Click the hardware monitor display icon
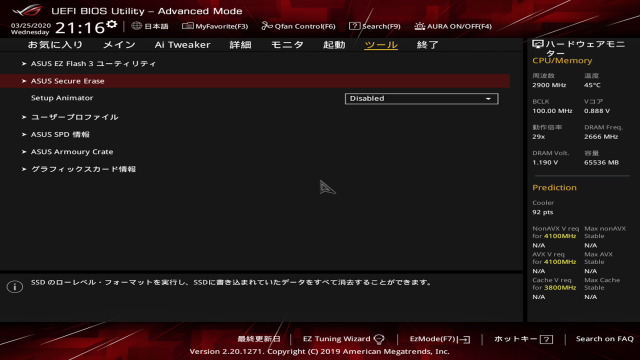This screenshot has width=640, height=360. 538,44
